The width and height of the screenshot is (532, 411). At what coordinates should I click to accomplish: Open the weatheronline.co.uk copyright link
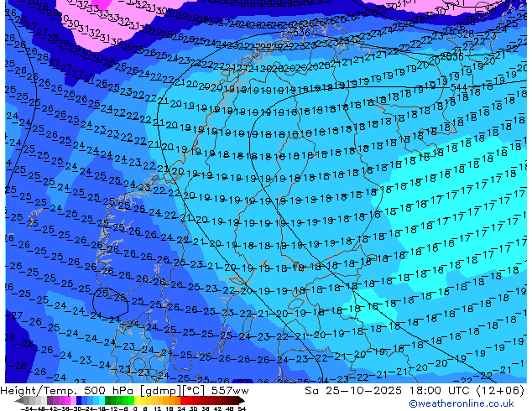pyautogui.click(x=461, y=403)
